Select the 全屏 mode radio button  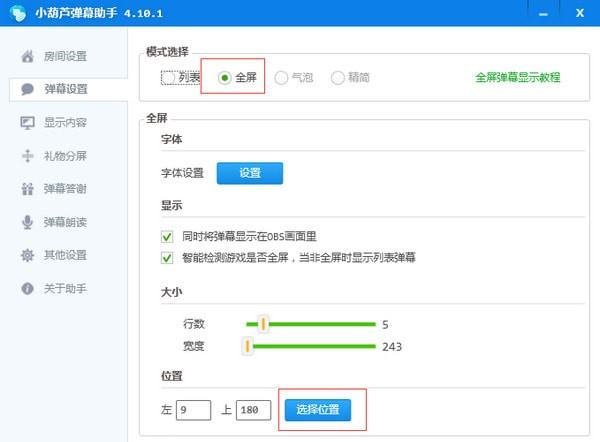pos(224,78)
